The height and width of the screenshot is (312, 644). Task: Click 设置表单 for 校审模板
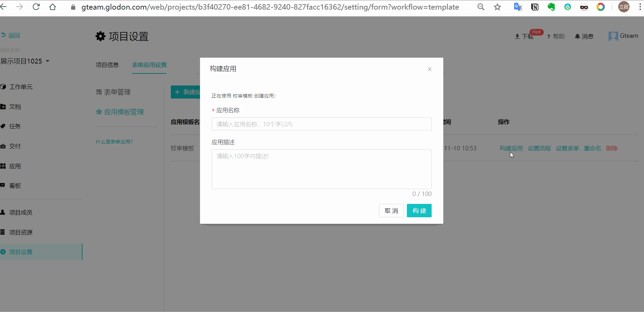pyautogui.click(x=567, y=148)
